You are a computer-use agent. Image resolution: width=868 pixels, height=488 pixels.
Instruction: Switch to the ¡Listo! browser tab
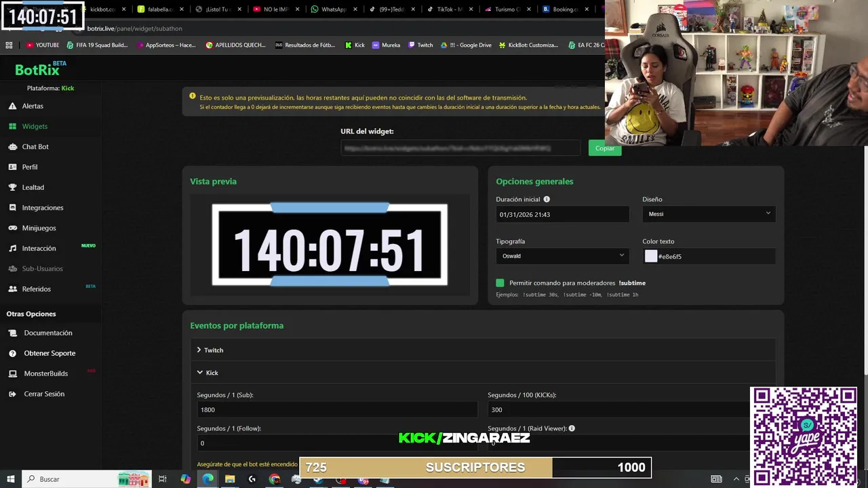[218, 9]
